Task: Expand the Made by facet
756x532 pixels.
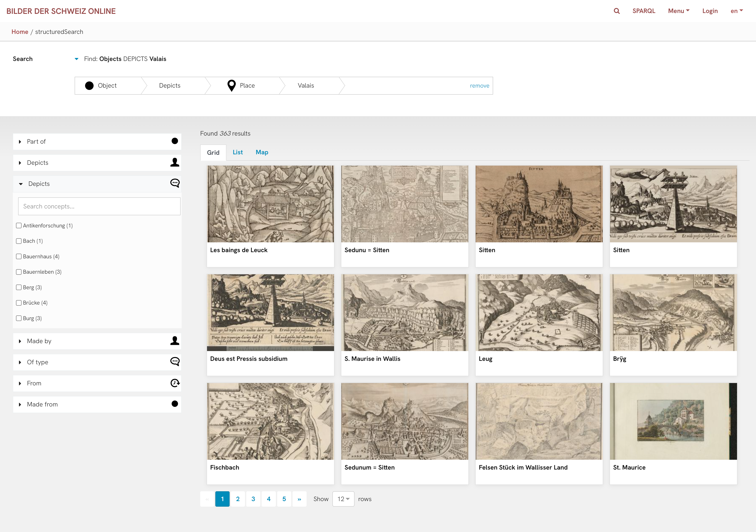Action: click(97, 341)
